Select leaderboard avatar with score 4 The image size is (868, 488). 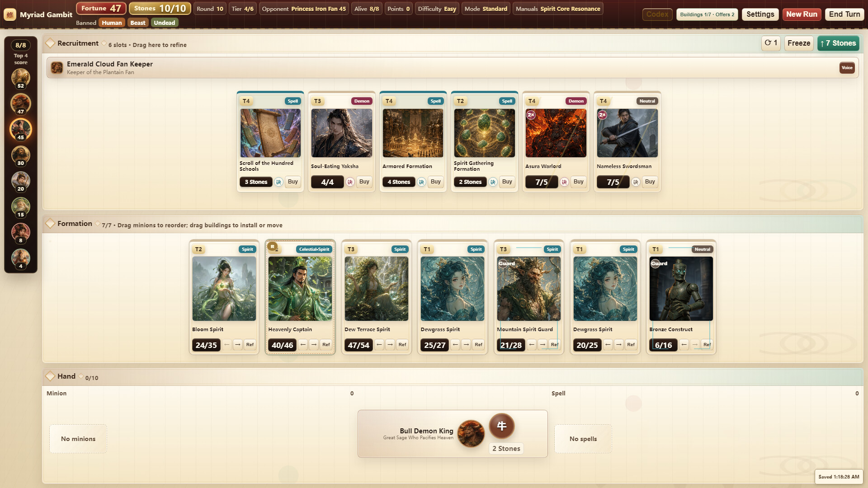tap(21, 258)
